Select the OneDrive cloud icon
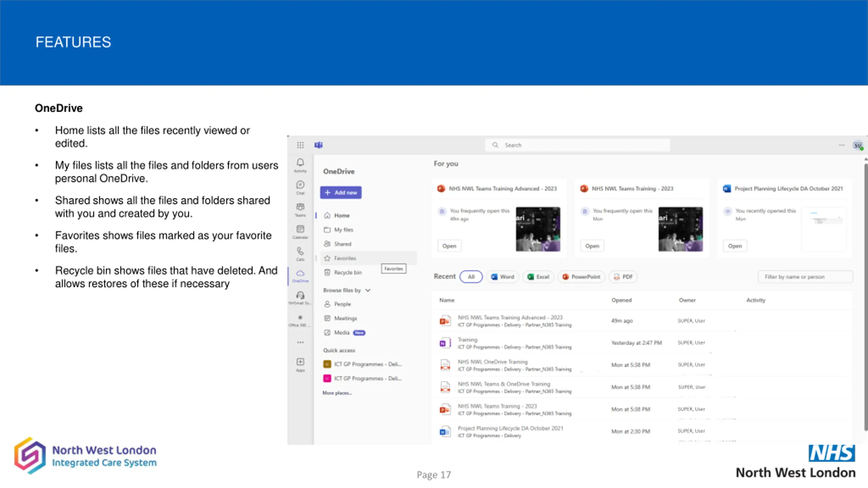 (300, 276)
